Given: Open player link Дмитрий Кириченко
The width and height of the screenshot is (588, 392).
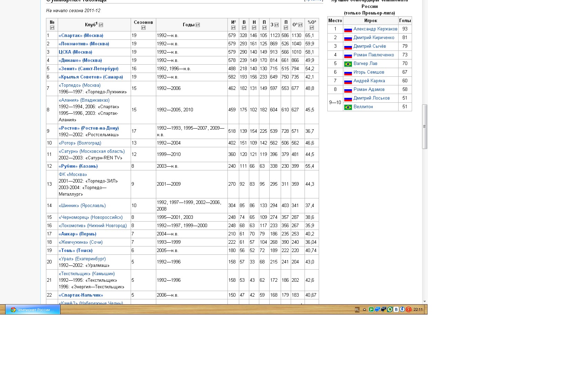Looking at the screenshot, I should (374, 38).
